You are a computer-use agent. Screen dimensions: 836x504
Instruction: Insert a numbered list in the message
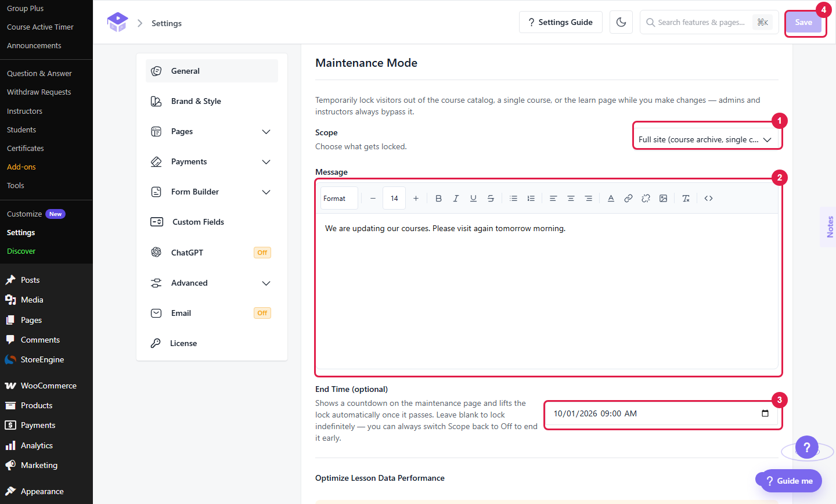[531, 199]
